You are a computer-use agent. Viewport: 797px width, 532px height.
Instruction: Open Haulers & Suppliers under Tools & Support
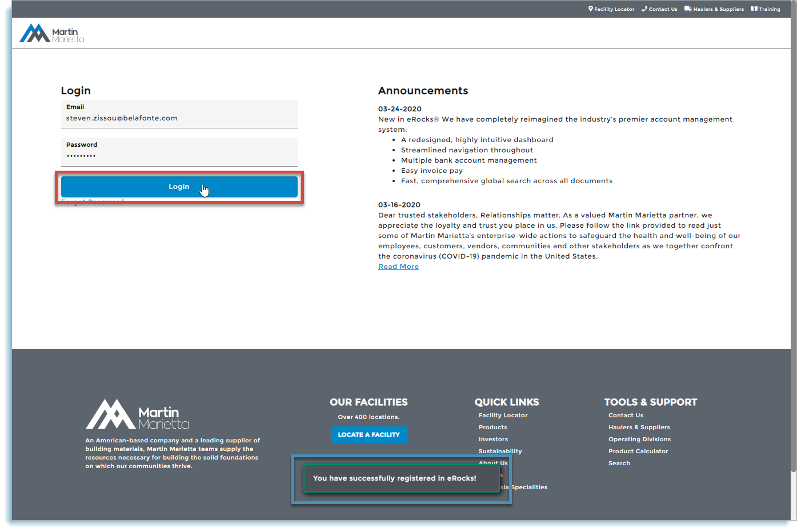pos(639,428)
